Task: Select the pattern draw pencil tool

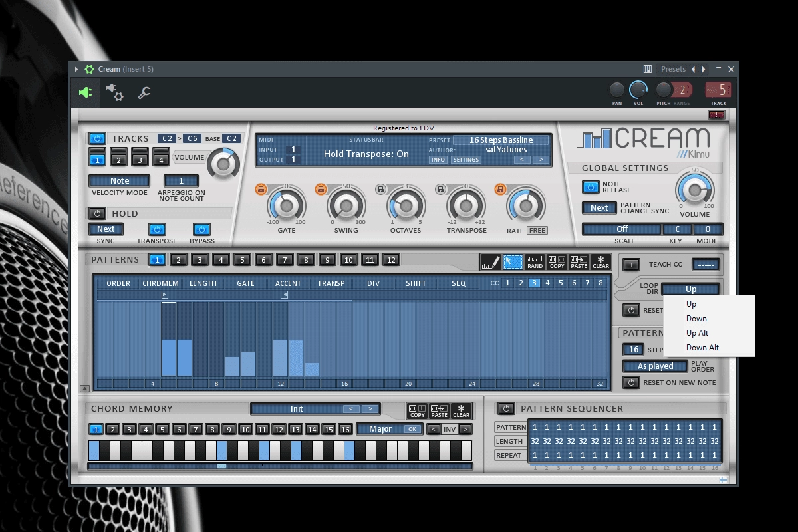Action: tap(490, 262)
